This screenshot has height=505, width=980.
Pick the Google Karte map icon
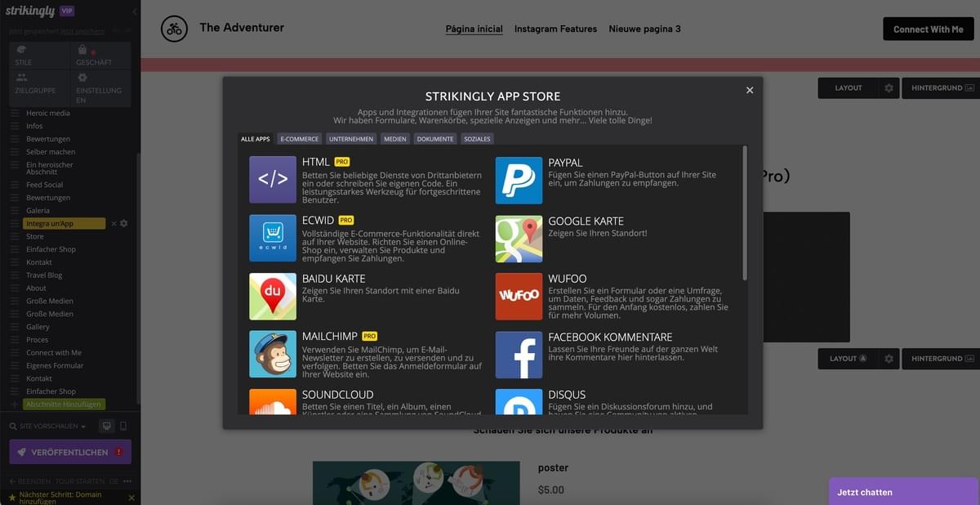click(x=519, y=238)
